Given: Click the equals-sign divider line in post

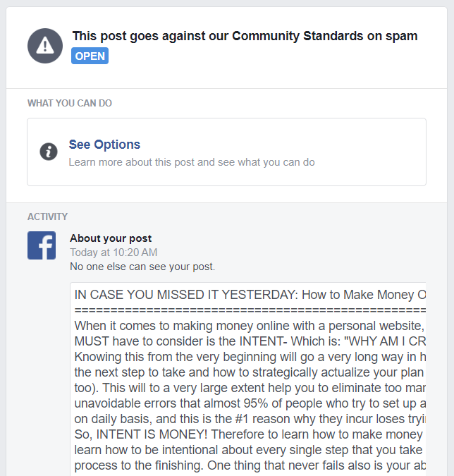Looking at the screenshot, I should (x=250, y=310).
